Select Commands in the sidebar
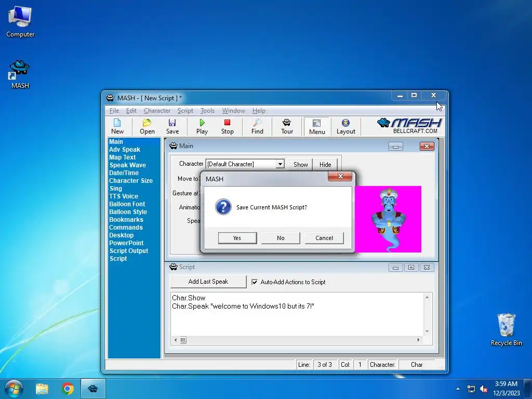Screen dimensions: 532x399 pyautogui.click(x=126, y=228)
